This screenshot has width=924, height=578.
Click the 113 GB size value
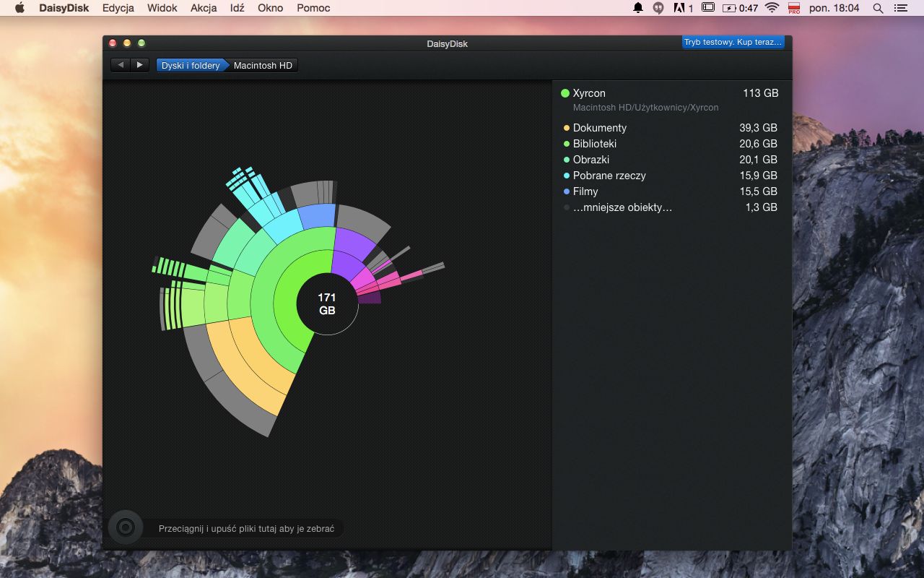click(761, 93)
